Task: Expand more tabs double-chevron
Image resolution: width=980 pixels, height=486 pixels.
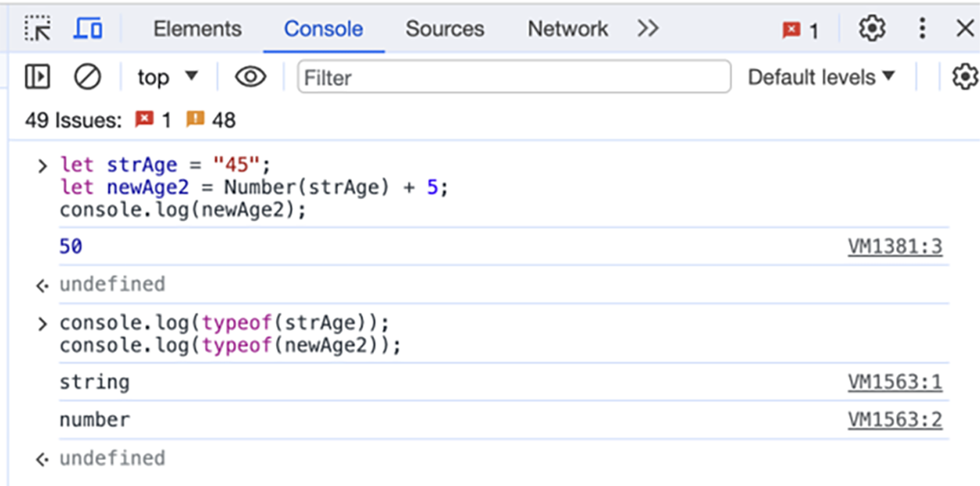Action: pyautogui.click(x=648, y=29)
